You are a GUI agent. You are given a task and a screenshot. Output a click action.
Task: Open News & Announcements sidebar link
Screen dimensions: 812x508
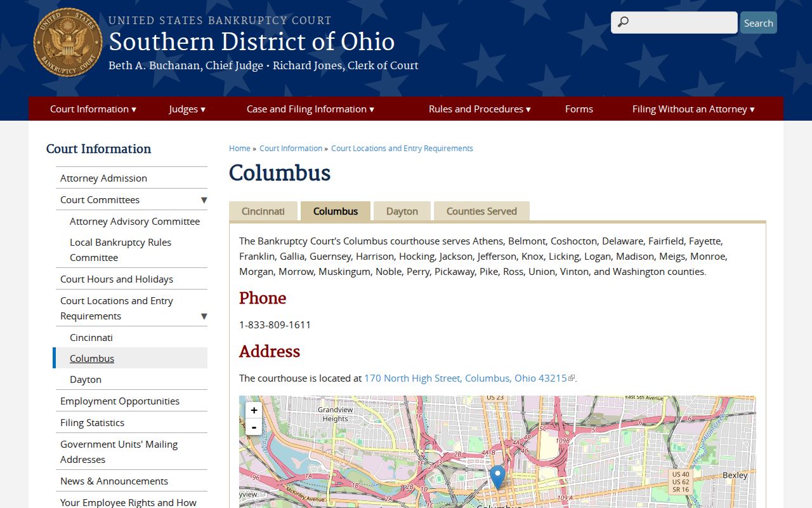tap(114, 481)
